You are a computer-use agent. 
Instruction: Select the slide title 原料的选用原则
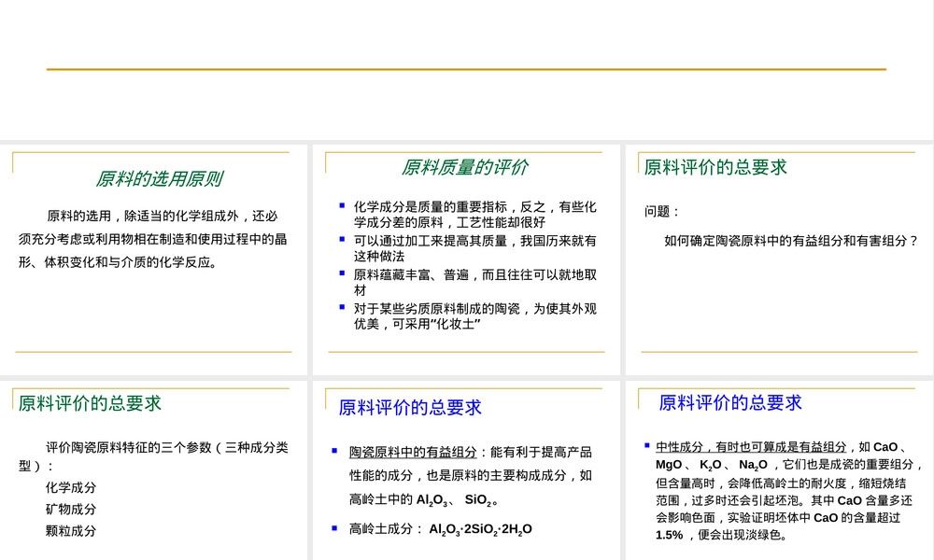(159, 178)
